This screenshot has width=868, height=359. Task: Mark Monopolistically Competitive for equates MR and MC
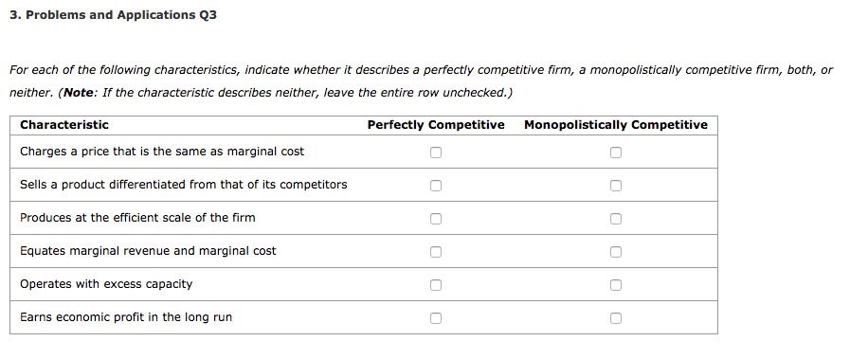point(616,252)
